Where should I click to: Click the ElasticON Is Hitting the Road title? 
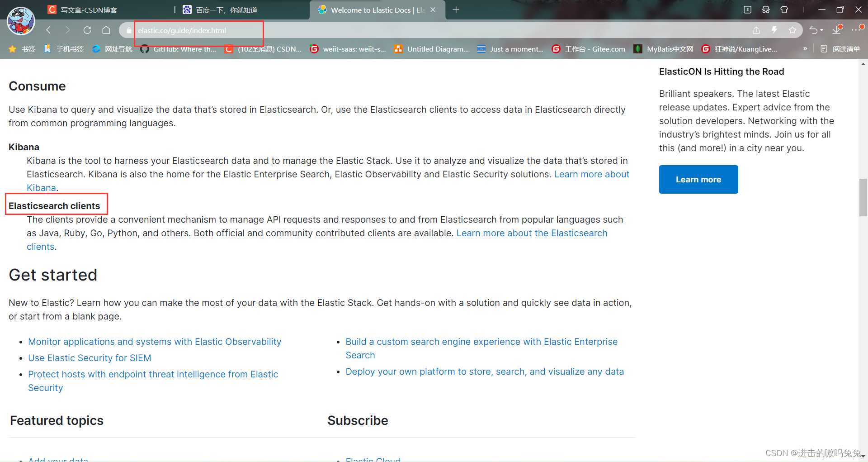coord(722,71)
